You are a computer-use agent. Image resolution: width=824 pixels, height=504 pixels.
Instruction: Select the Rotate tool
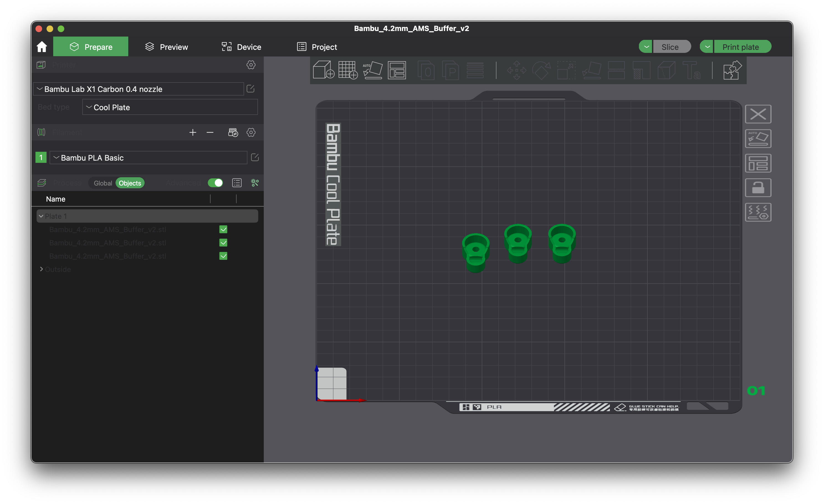click(x=541, y=70)
